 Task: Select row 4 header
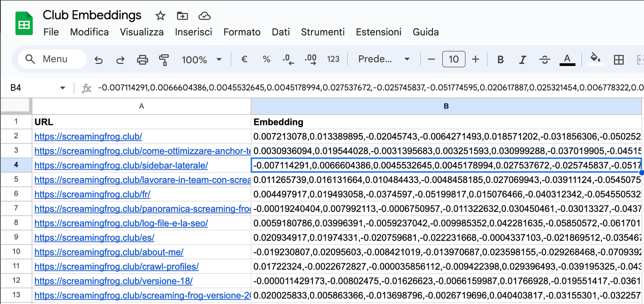click(x=16, y=165)
